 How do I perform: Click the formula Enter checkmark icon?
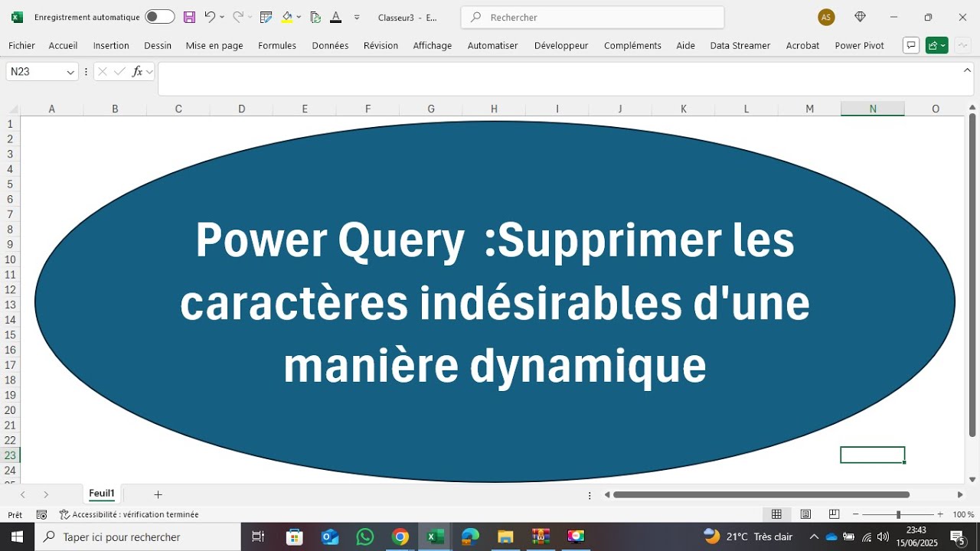(119, 71)
